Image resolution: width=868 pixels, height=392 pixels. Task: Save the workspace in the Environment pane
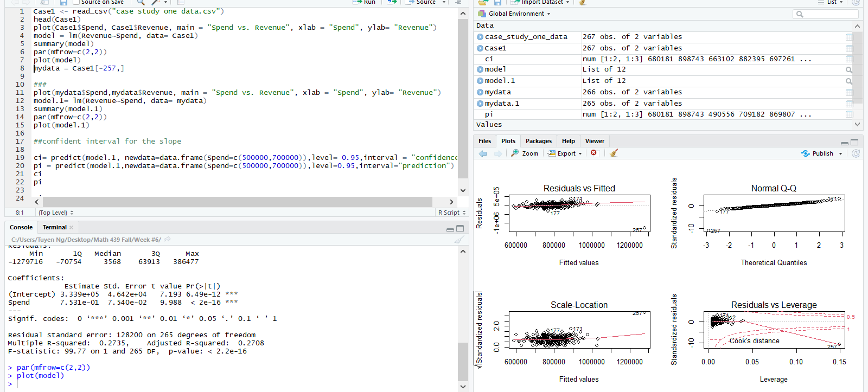497,3
